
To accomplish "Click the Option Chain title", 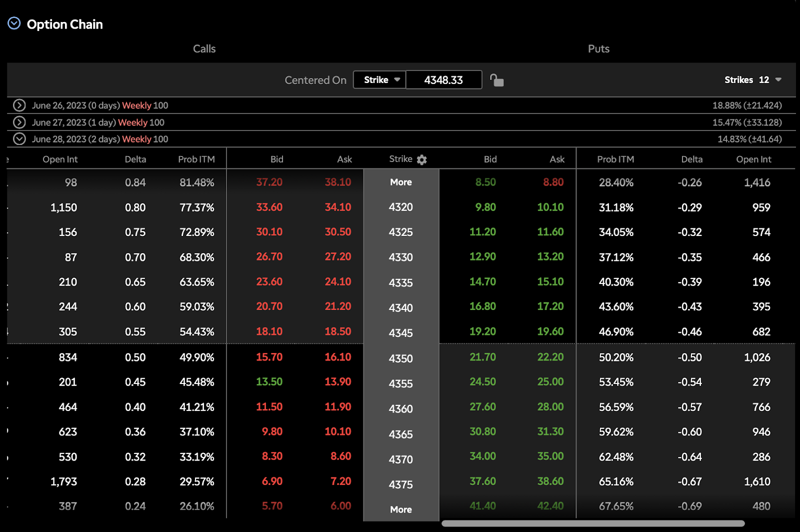I will [65, 24].
